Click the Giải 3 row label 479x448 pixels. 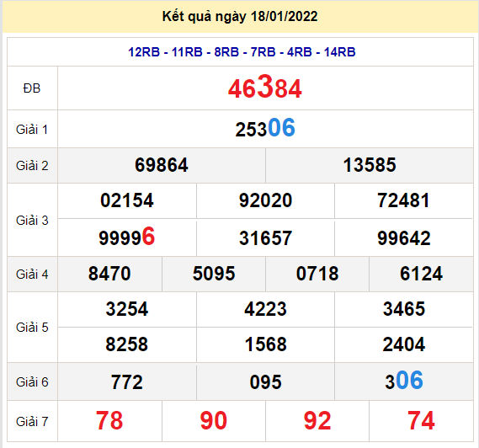[x=32, y=221]
